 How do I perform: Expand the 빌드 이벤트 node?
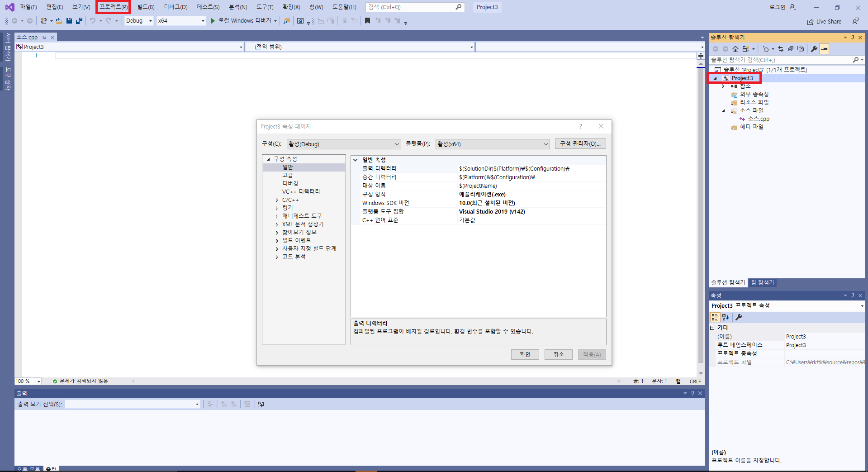click(277, 241)
